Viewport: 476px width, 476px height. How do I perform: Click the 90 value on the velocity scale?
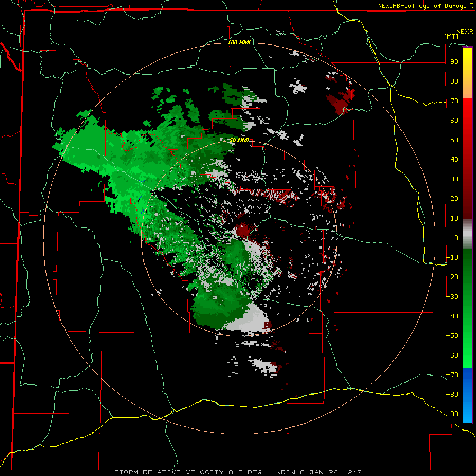[454, 62]
